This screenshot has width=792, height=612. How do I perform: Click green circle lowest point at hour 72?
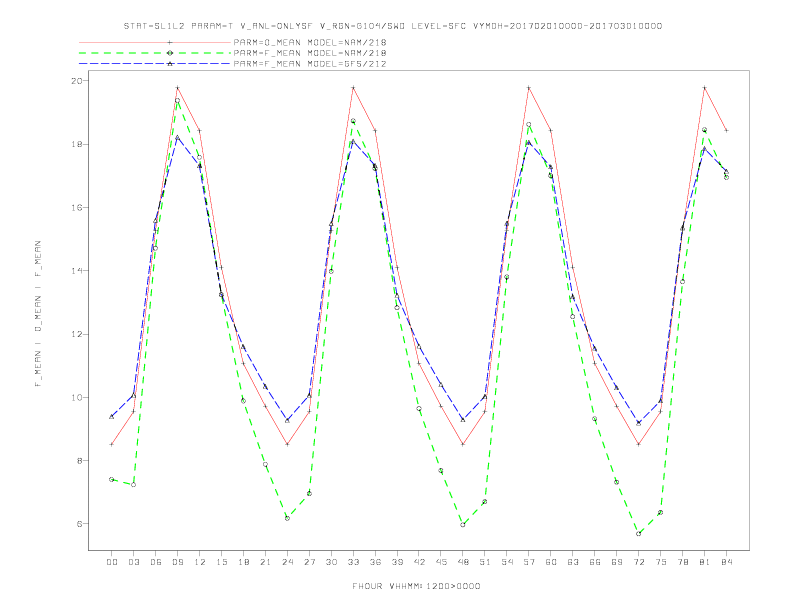[x=638, y=533]
